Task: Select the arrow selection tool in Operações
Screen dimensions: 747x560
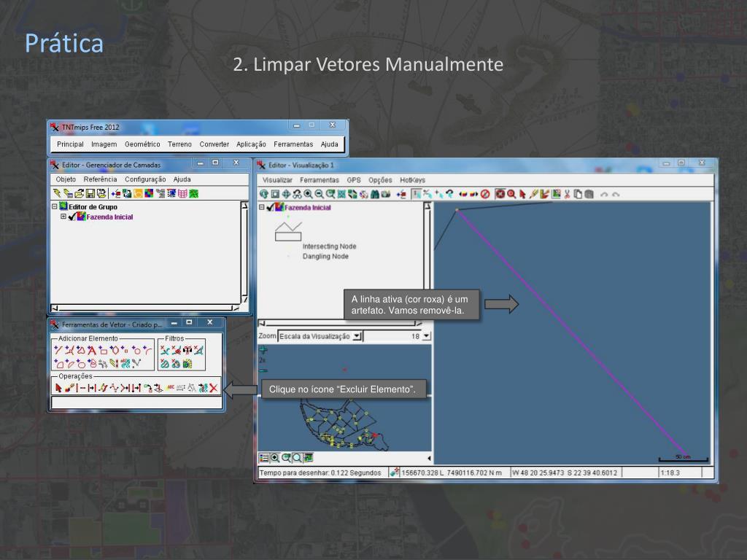Action: (58, 389)
